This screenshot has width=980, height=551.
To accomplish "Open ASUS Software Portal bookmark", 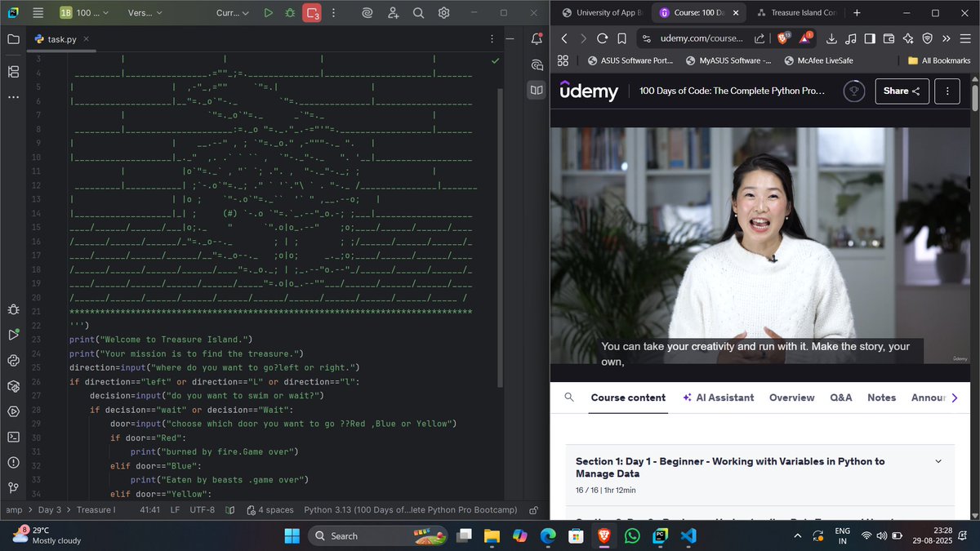I will [630, 60].
